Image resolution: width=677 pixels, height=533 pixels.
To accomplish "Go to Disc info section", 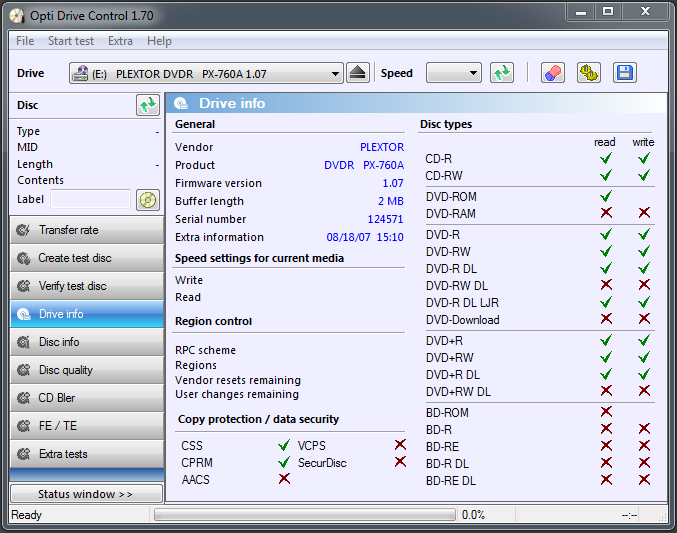I will (87, 342).
